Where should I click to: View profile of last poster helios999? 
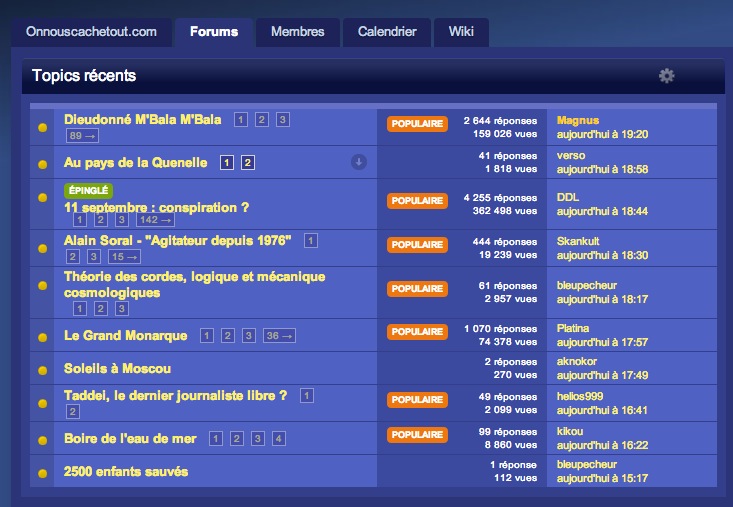tap(580, 397)
